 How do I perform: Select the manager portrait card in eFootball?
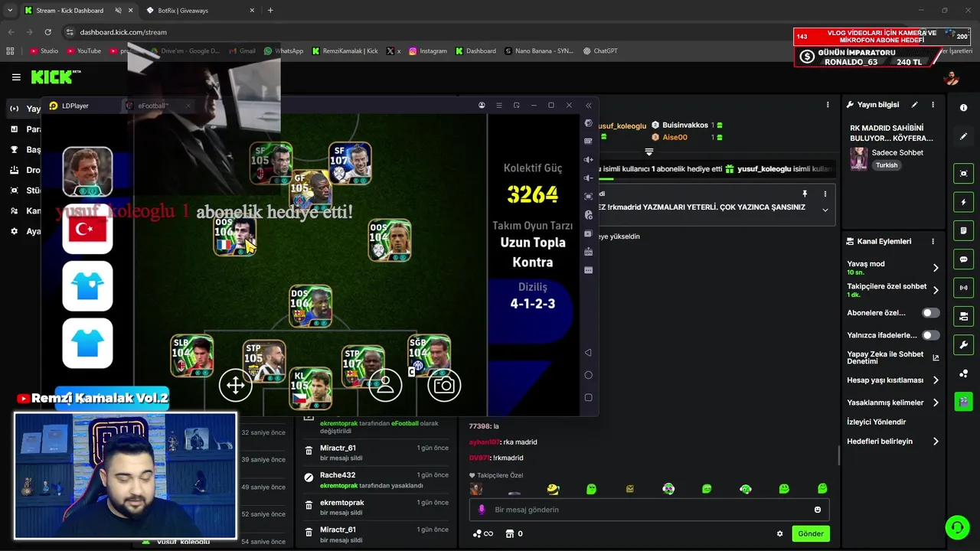(x=87, y=171)
